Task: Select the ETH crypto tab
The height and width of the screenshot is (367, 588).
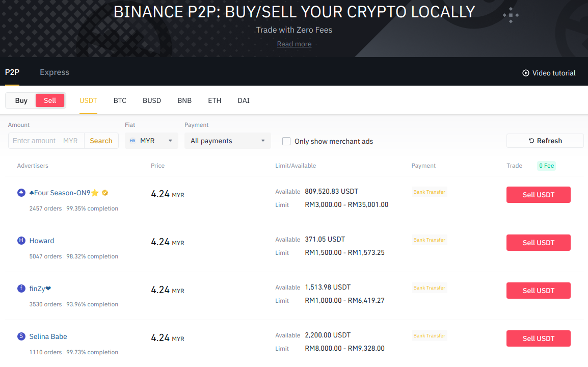Action: (x=215, y=100)
